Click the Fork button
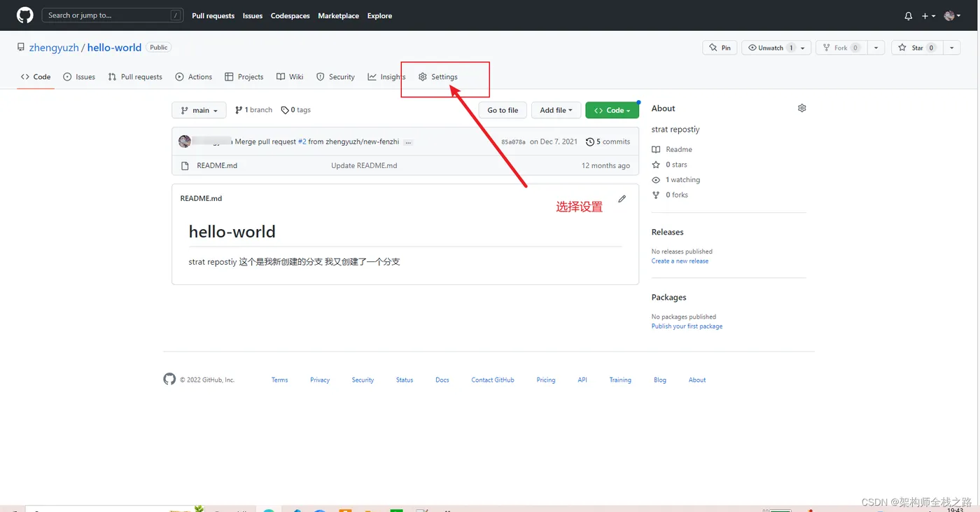Image resolution: width=980 pixels, height=512 pixels. click(841, 48)
